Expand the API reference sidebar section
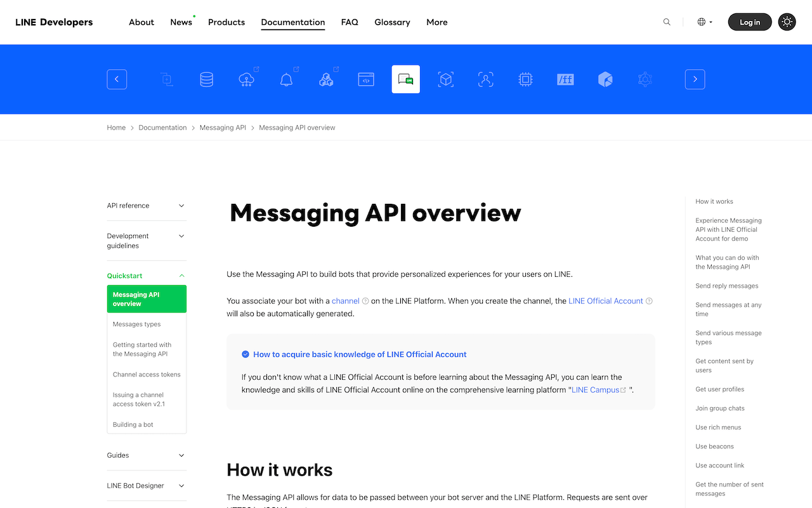Viewport: 812px width, 508px height. click(x=146, y=206)
